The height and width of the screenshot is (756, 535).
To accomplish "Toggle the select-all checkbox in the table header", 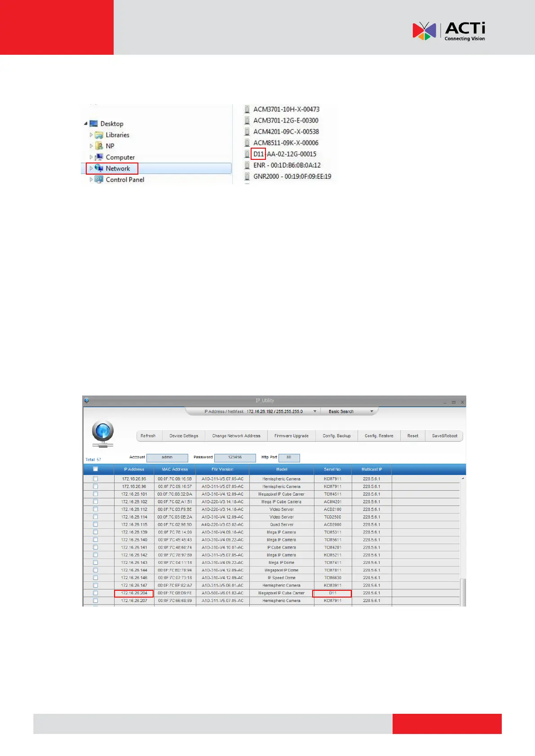I will click(95, 469).
